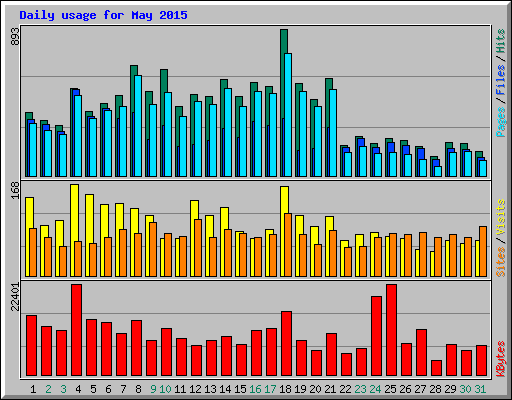Screen dimensions: 512x400
Task: Click the orange sites bar for day 31
Action: click(483, 252)
